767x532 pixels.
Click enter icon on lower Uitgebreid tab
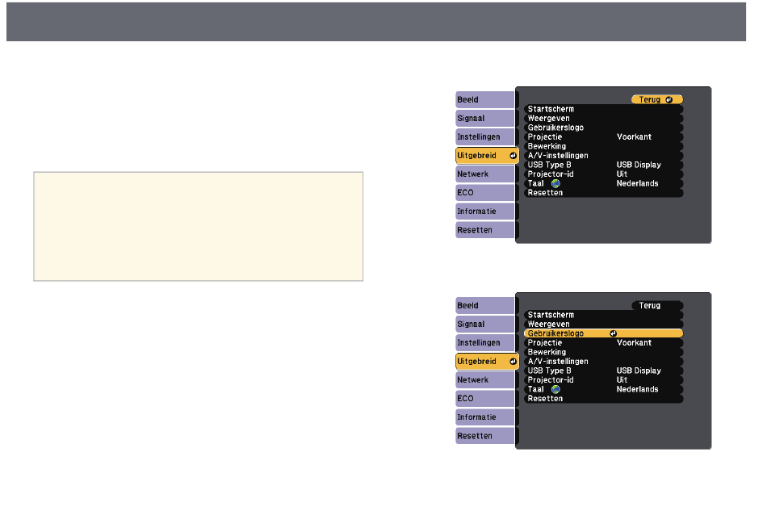pos(513,362)
